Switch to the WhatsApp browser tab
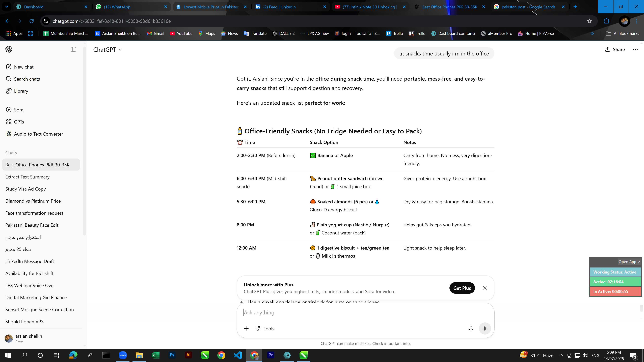644x362 pixels. (x=131, y=7)
